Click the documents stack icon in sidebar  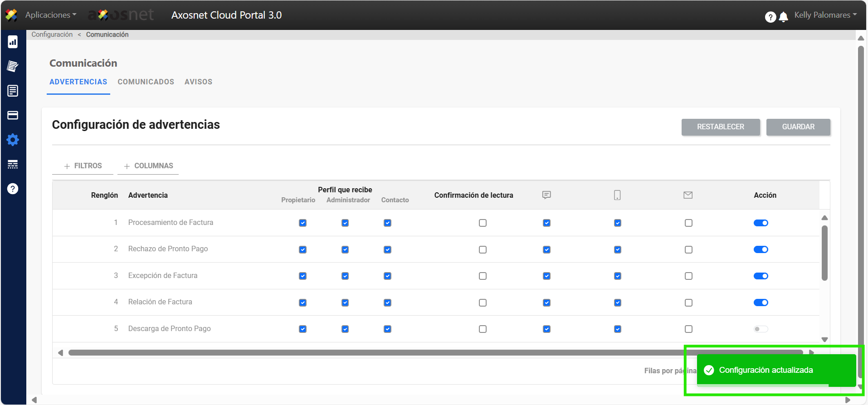click(x=13, y=66)
